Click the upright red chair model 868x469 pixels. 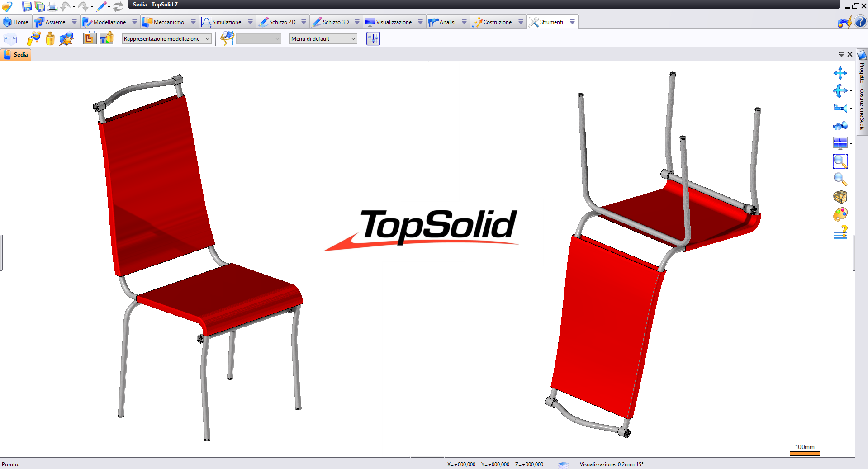click(x=198, y=258)
